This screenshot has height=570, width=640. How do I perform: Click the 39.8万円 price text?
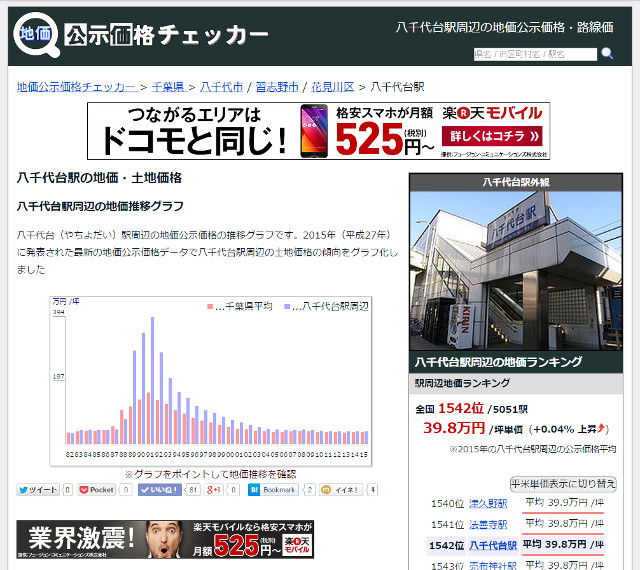pyautogui.click(x=454, y=428)
